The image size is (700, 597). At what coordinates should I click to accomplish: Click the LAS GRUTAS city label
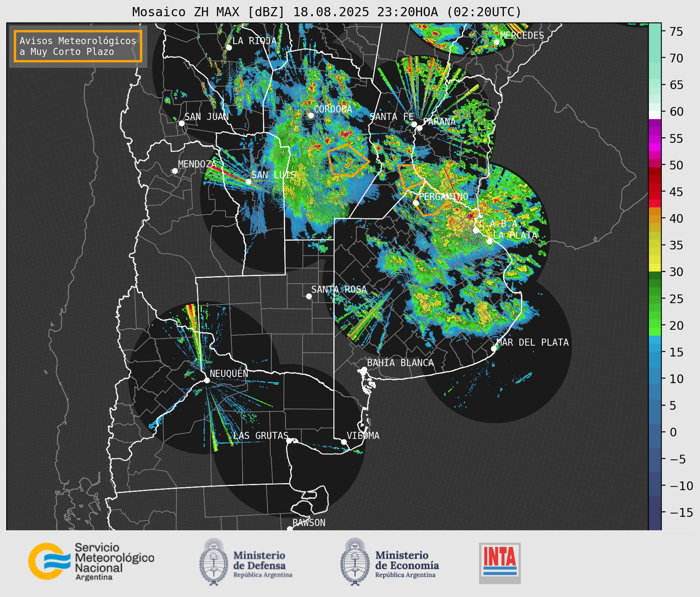click(261, 436)
